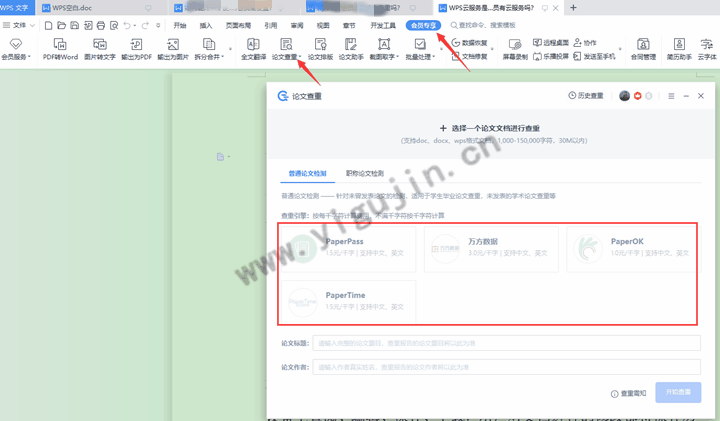Open the 远程桌面 feature
Viewport: 720px width, 421px height.
(x=551, y=43)
